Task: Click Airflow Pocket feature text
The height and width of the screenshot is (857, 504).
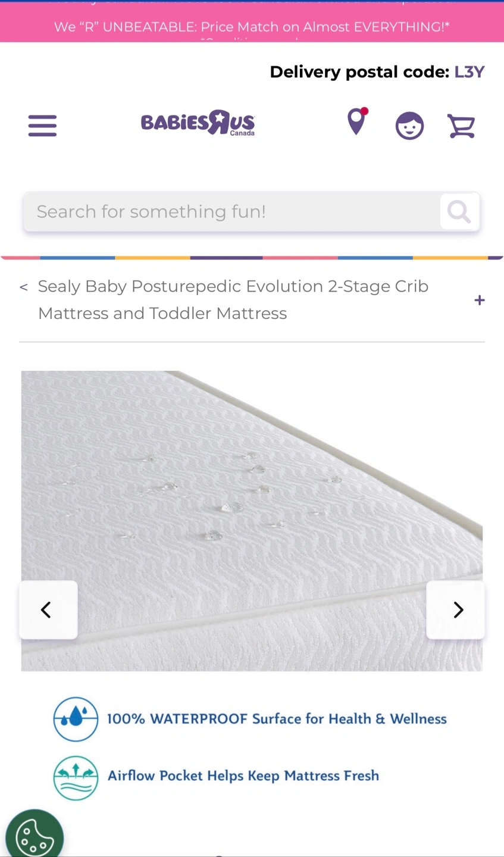Action: coord(243,775)
